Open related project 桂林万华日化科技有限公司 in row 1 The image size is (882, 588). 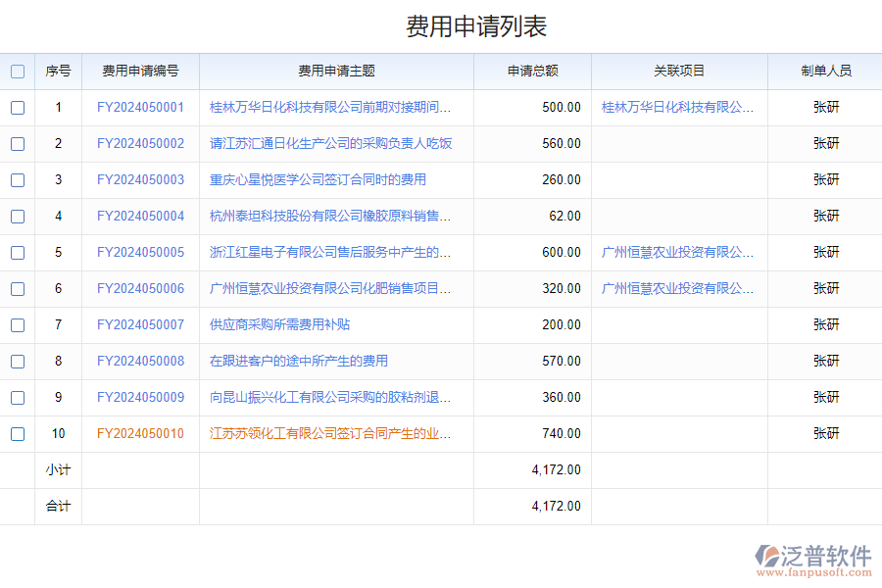click(x=676, y=108)
